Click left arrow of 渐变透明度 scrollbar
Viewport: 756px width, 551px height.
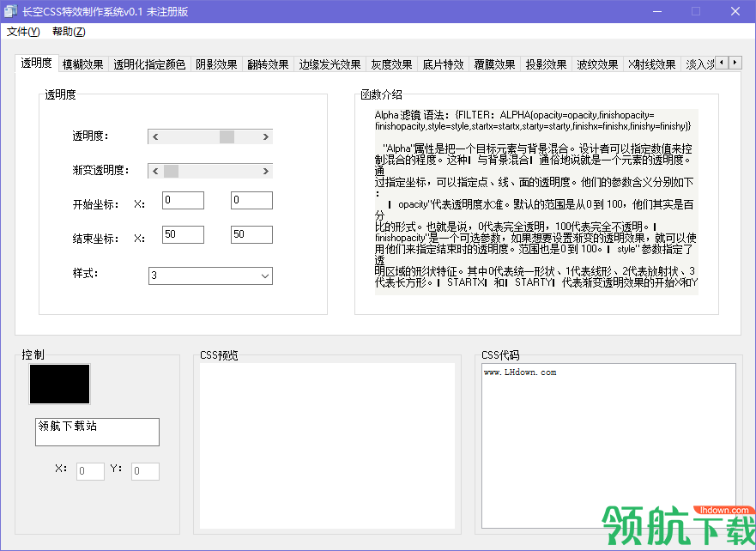coord(155,171)
